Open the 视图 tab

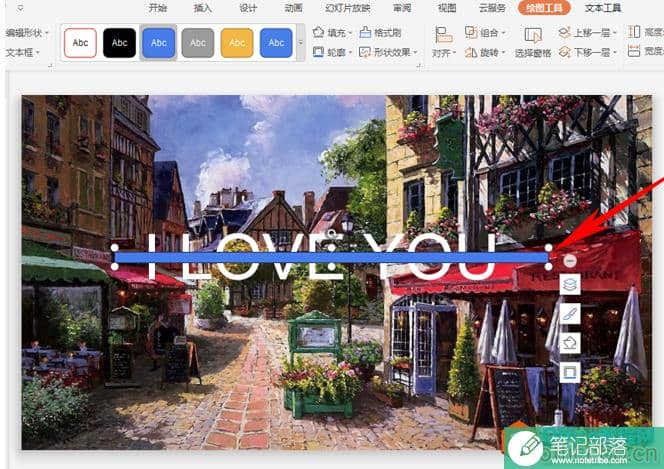point(447,8)
